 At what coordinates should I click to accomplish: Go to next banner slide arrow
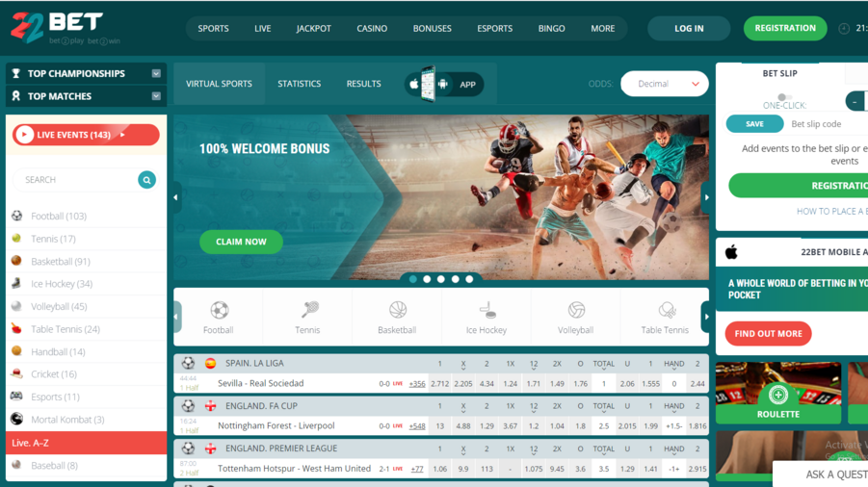tap(706, 197)
